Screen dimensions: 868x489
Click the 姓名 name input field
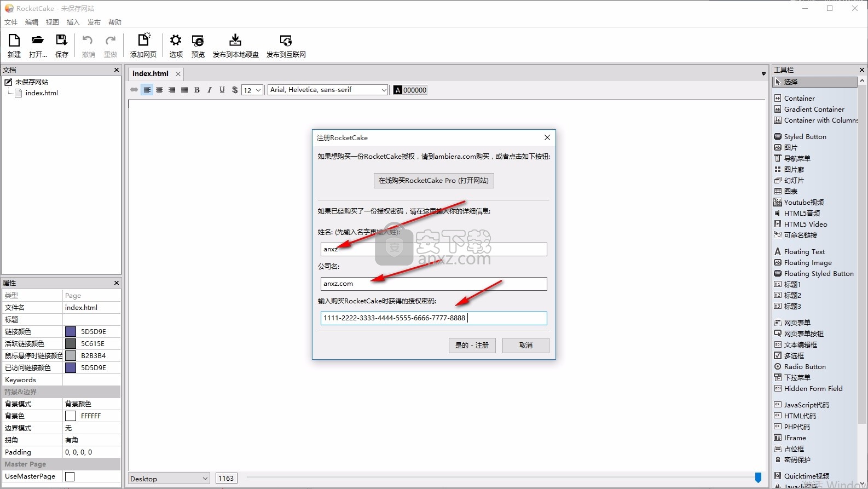pyautogui.click(x=433, y=249)
